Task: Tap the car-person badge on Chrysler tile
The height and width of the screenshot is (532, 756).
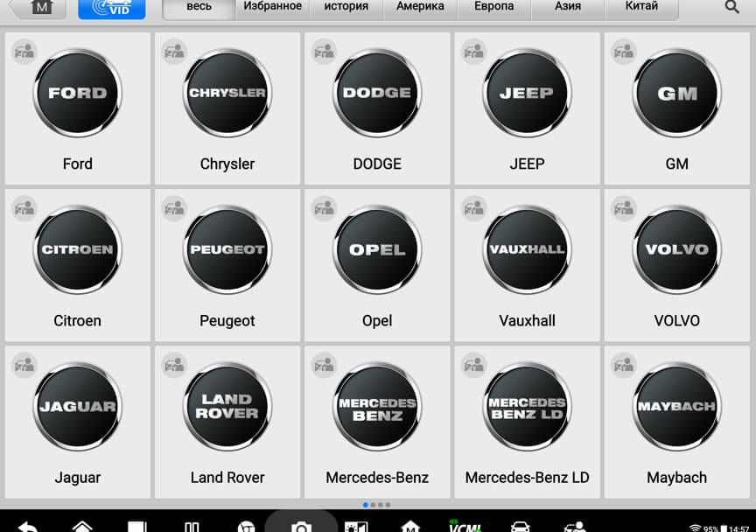Action: 174,51
